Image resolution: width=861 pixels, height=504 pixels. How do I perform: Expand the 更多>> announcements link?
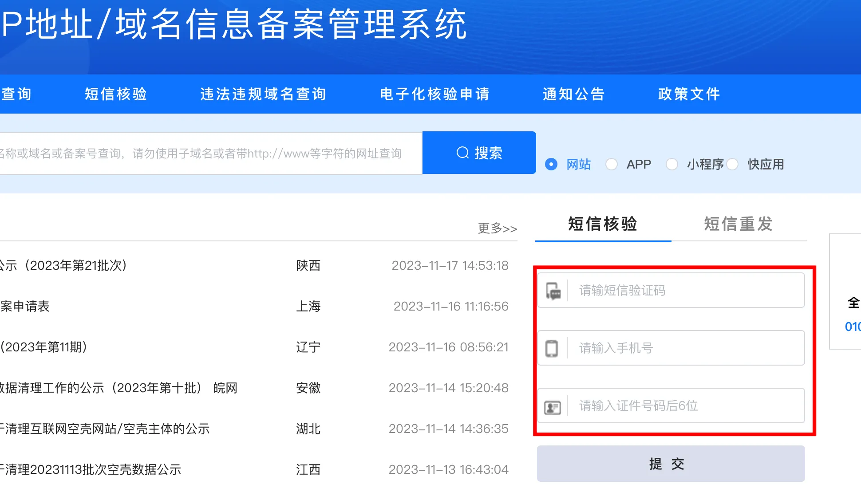(x=497, y=228)
